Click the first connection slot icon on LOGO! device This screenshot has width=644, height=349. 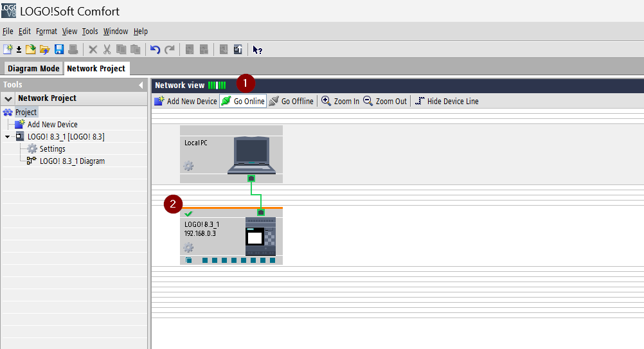[x=188, y=260]
